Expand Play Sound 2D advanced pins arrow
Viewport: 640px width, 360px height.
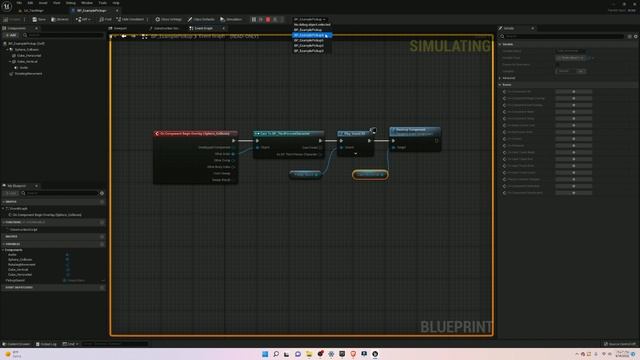pos(356,154)
